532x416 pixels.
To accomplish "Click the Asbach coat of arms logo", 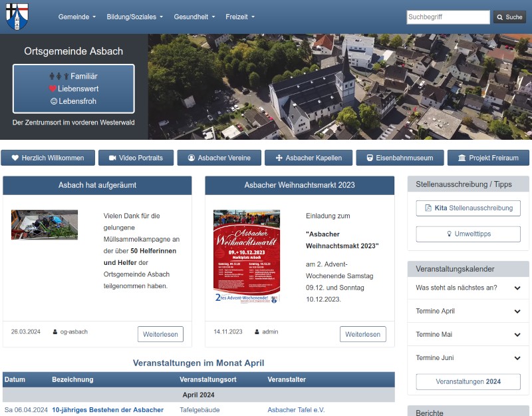I will point(17,17).
